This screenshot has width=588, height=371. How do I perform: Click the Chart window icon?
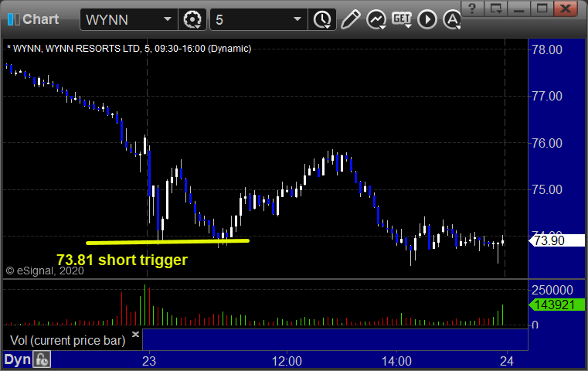click(x=13, y=19)
